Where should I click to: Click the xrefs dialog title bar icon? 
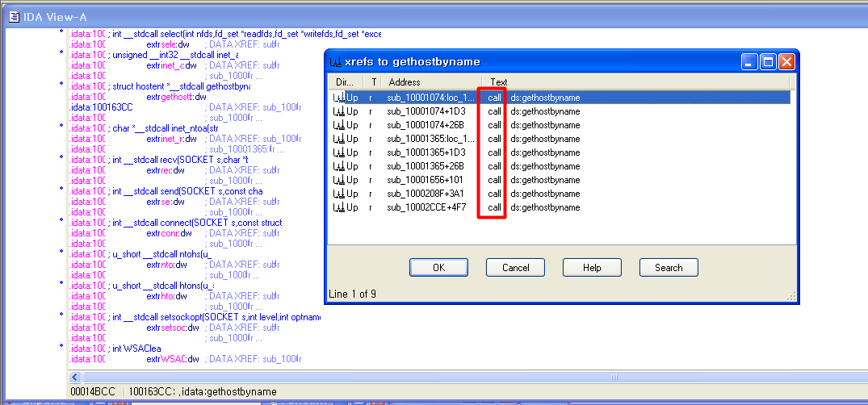[335, 61]
